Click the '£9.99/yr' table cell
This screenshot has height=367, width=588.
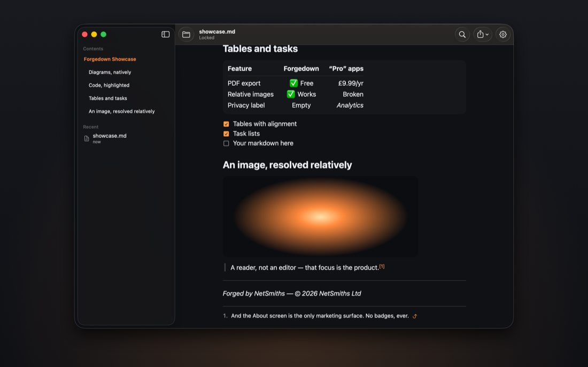tap(351, 83)
